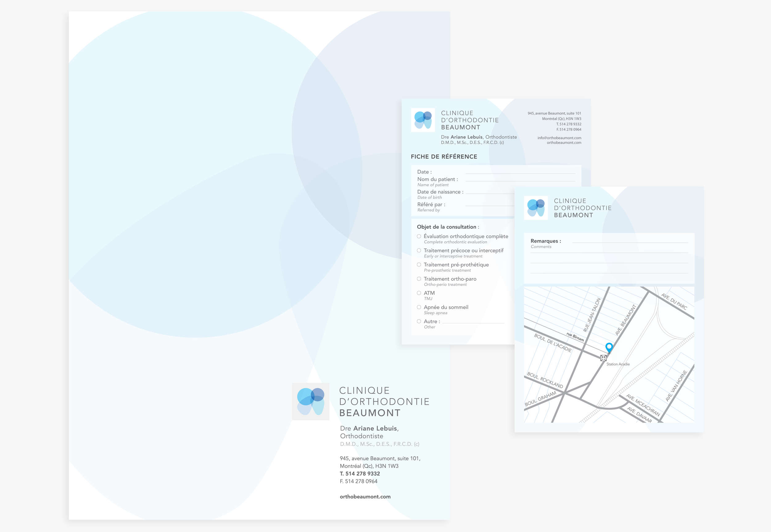Click the FICHE DE RÉFÉRENCE heading
This screenshot has width=771, height=532.
tap(444, 157)
